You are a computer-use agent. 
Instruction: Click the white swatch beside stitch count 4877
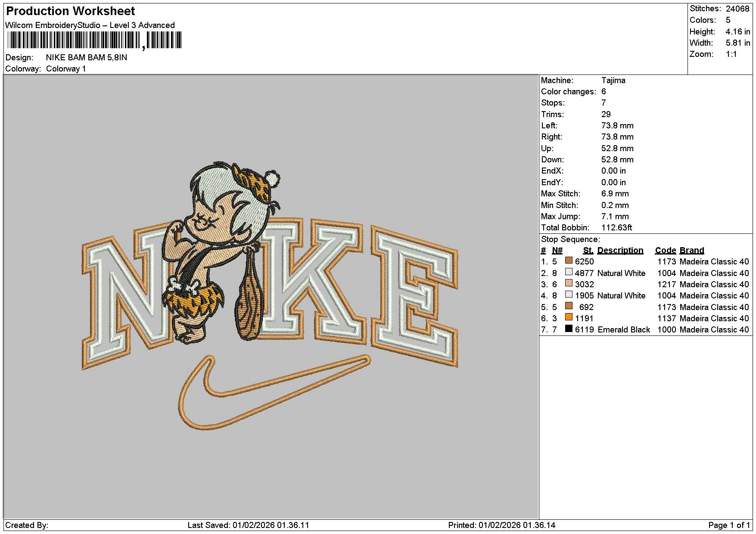[569, 272]
